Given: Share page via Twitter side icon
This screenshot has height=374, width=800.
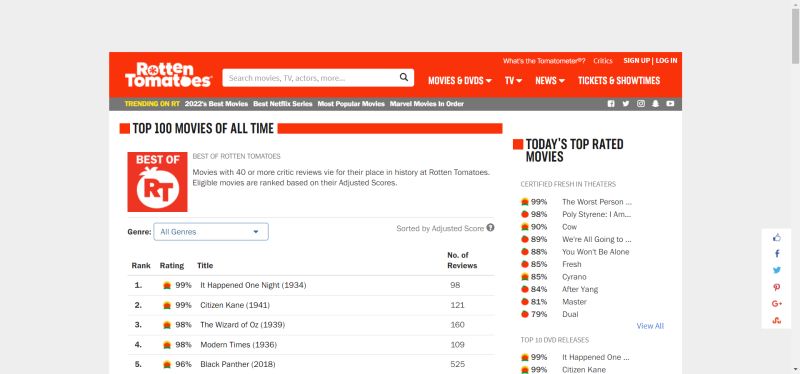Looking at the screenshot, I should 777,270.
